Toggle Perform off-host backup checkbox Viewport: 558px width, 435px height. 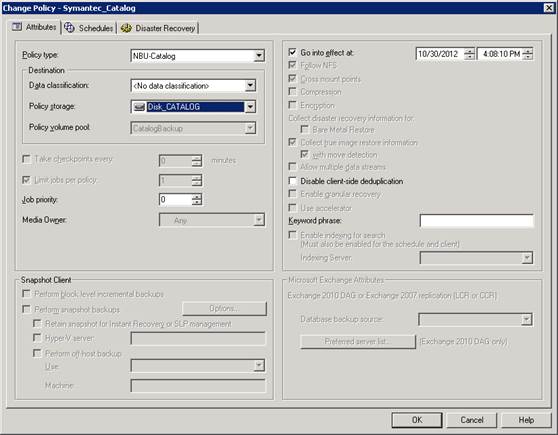point(37,353)
